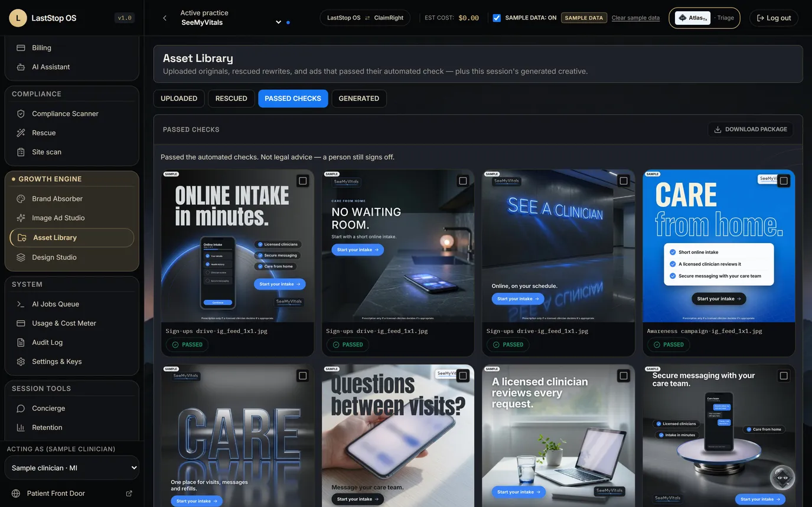Select the 'ONLINE INTAKE in minutes' ad checkbox

click(303, 181)
